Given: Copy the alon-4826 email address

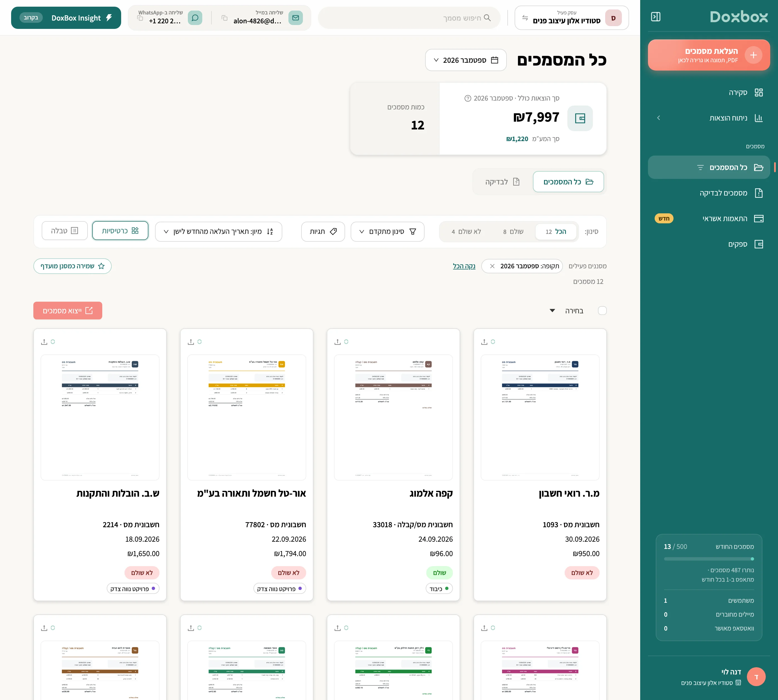Looking at the screenshot, I should [x=225, y=18].
